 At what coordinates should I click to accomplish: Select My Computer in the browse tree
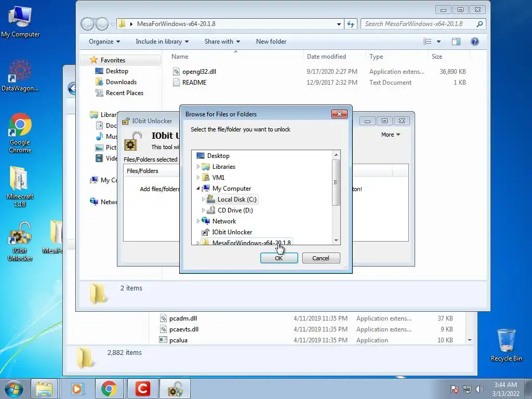pyautogui.click(x=231, y=188)
